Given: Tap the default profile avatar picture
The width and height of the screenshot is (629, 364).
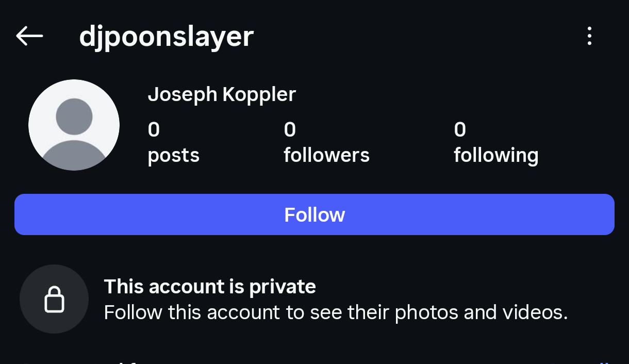Looking at the screenshot, I should (74, 125).
